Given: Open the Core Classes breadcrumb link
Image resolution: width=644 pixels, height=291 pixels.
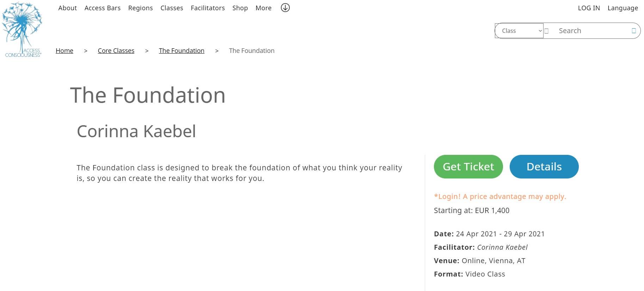Looking at the screenshot, I should 116,50.
